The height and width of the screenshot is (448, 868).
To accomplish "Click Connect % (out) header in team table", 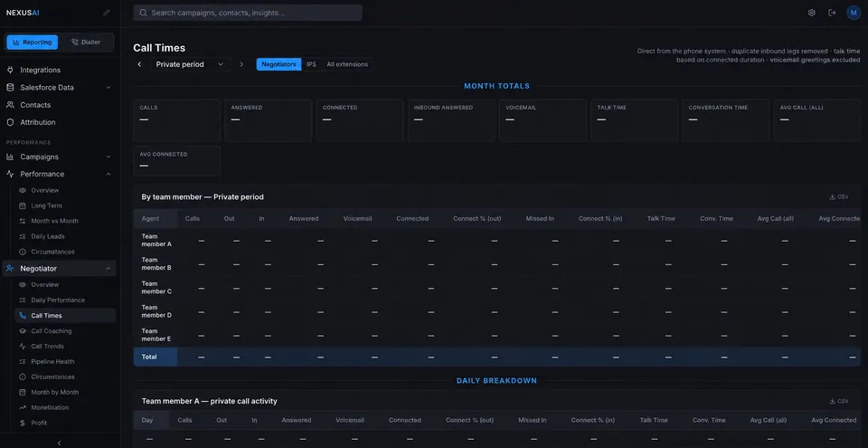I will coord(477,218).
